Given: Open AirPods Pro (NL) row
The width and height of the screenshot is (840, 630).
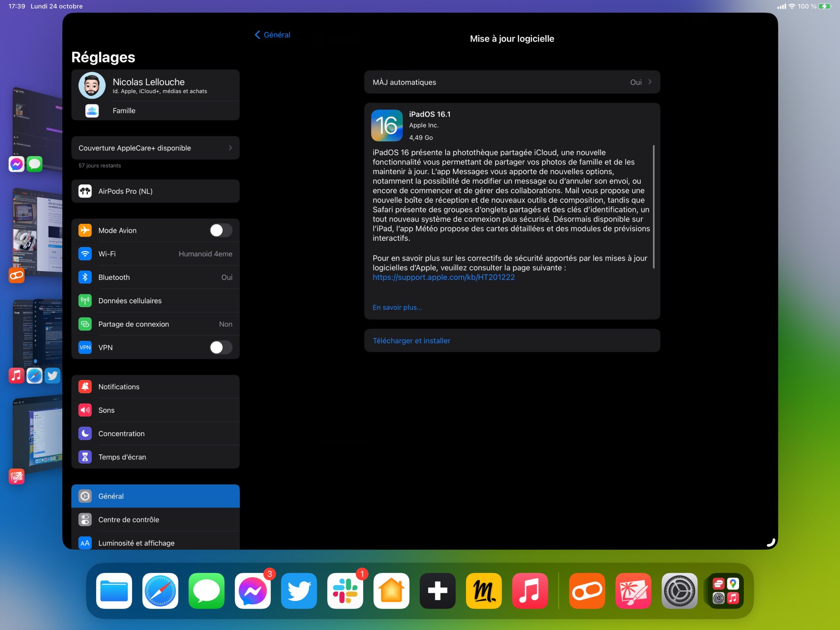Looking at the screenshot, I should tap(155, 191).
